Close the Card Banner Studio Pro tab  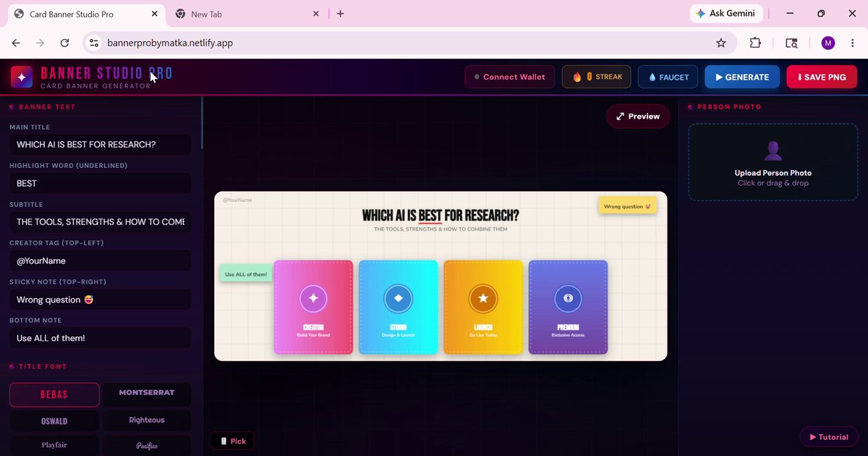(154, 14)
